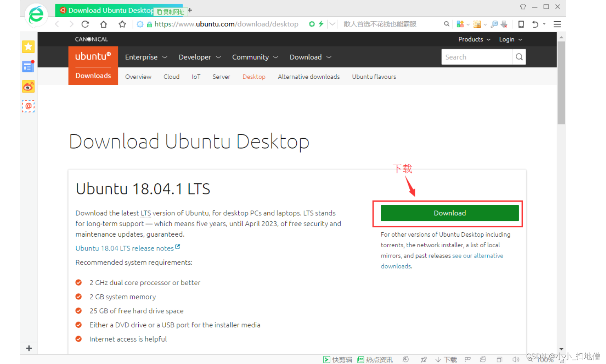The image size is (606, 364).
Task: Click the magnifier in the browser search box
Action: coord(446,24)
